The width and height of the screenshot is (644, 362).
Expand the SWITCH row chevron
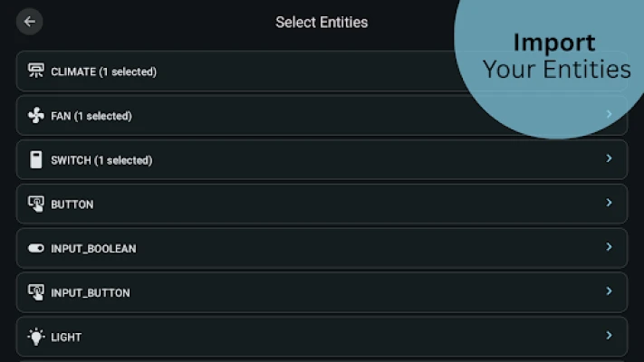(609, 159)
